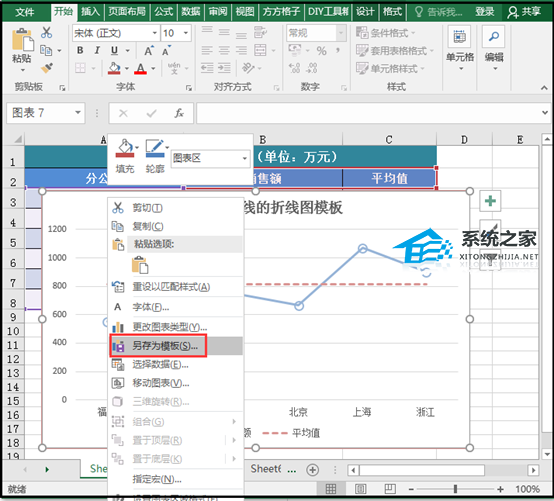Collapse the ribbon with the up chevron

pyautogui.click(x=544, y=87)
